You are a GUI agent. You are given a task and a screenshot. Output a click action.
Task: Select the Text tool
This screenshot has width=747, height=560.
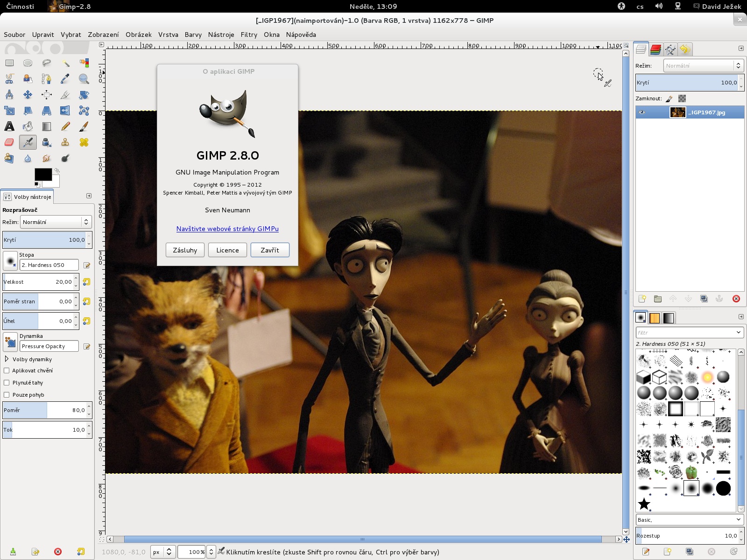9,126
